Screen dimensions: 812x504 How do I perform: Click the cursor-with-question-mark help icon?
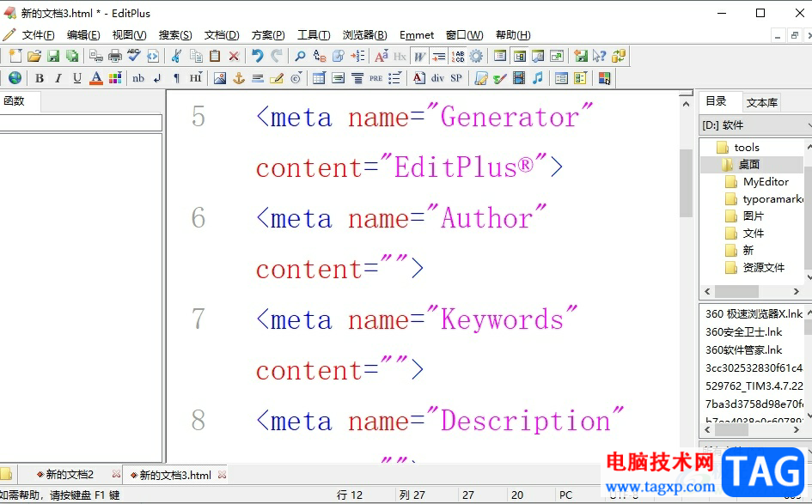click(x=599, y=56)
